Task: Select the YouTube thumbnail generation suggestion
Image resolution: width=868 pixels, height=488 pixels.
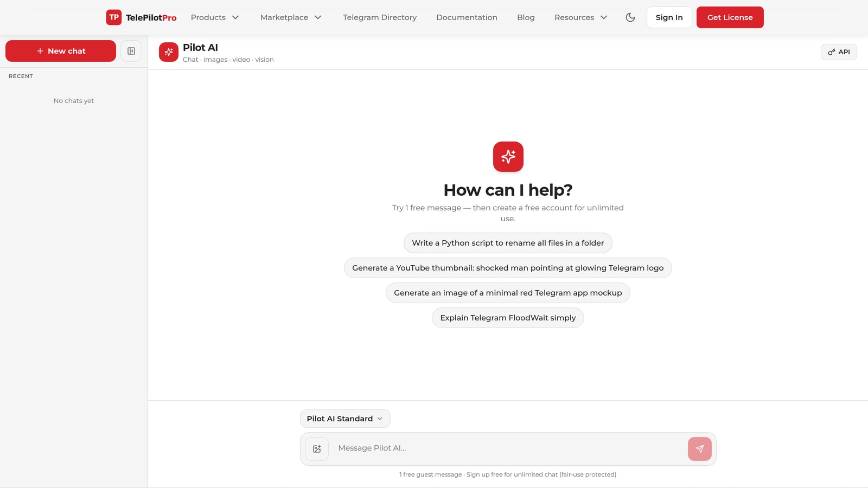Action: tap(508, 268)
